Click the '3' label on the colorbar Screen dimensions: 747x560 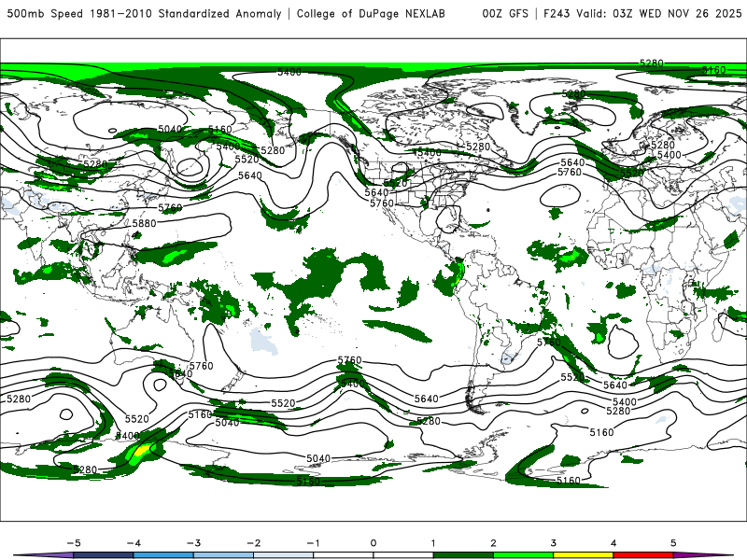pyautogui.click(x=553, y=543)
